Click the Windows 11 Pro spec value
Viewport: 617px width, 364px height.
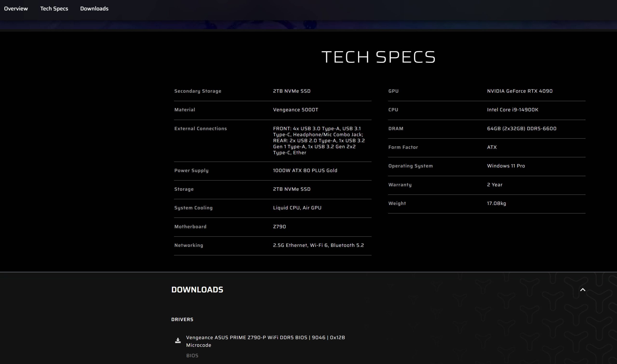click(506, 166)
